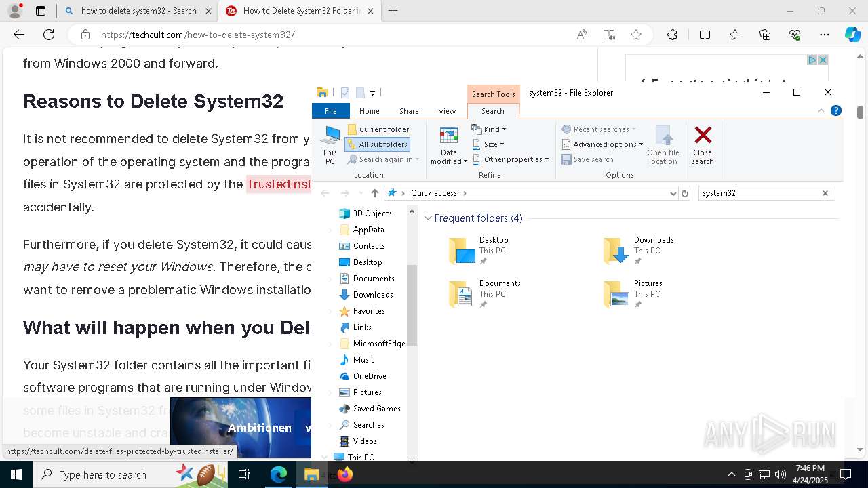Click Edge Read aloud icon
The height and width of the screenshot is (488, 868).
582,35
